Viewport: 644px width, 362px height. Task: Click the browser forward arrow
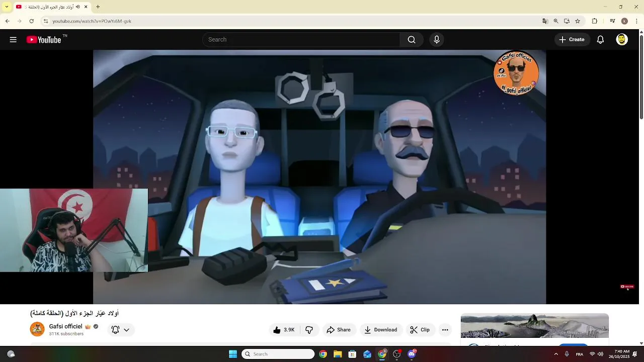tap(19, 21)
